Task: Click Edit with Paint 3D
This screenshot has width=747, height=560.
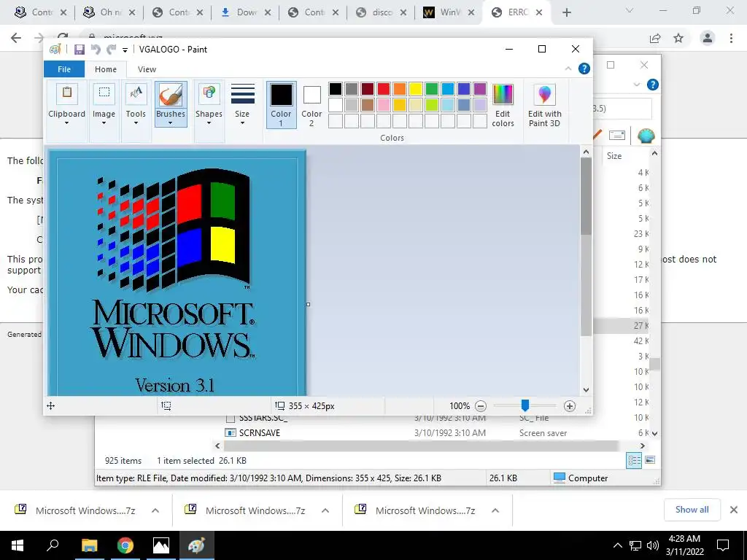Action: (544, 105)
